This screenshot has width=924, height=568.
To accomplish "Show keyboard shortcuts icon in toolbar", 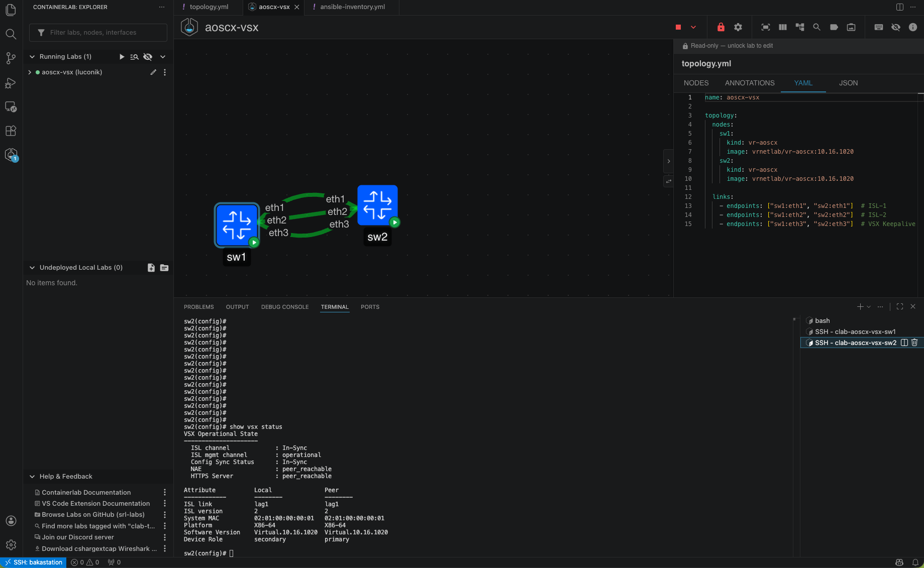I will click(x=879, y=27).
